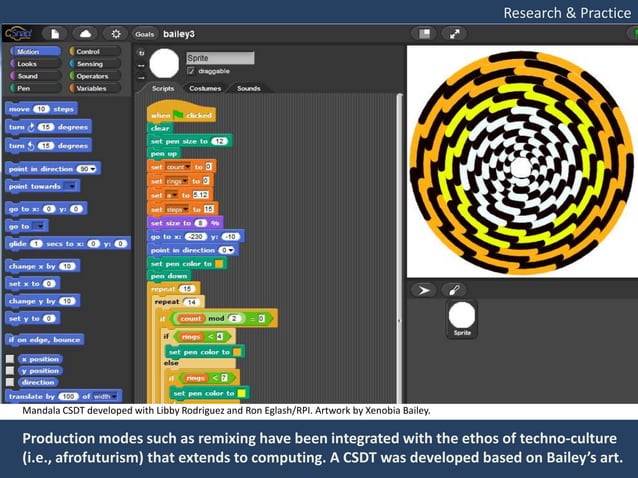Open the set a variable dropdown
638x478 pixels.
175,195
